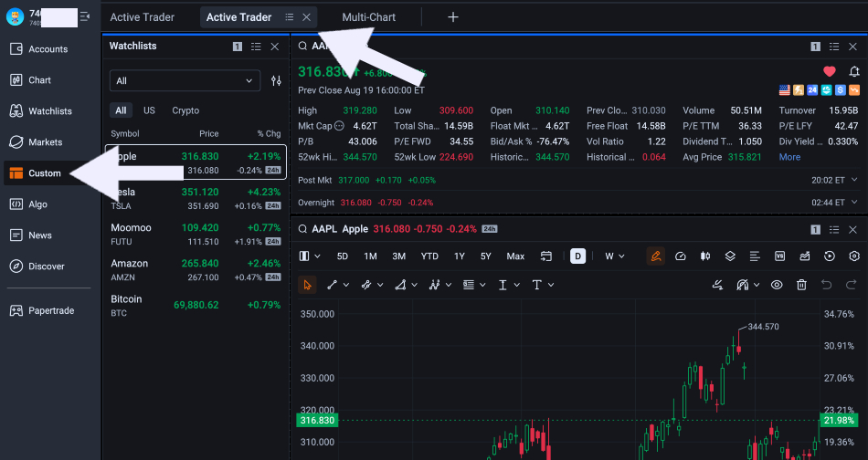Sort watchlist by % Chg column header

coord(269,134)
